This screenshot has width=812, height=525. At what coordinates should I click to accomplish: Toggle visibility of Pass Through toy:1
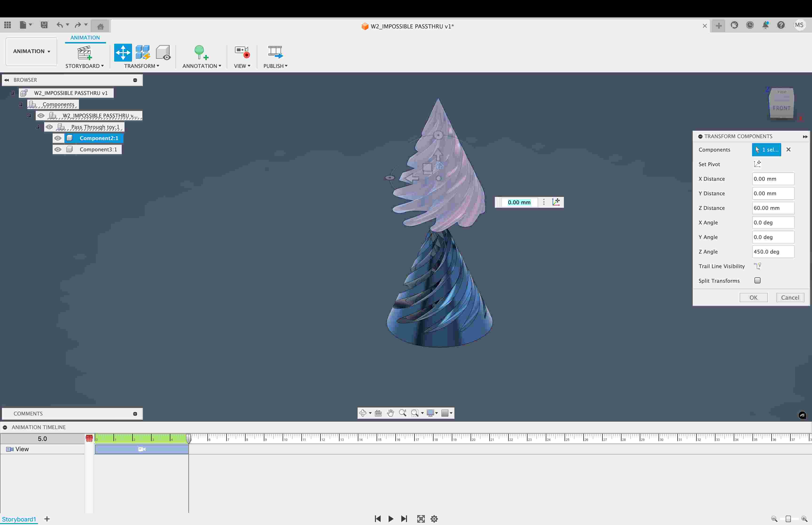coord(49,127)
